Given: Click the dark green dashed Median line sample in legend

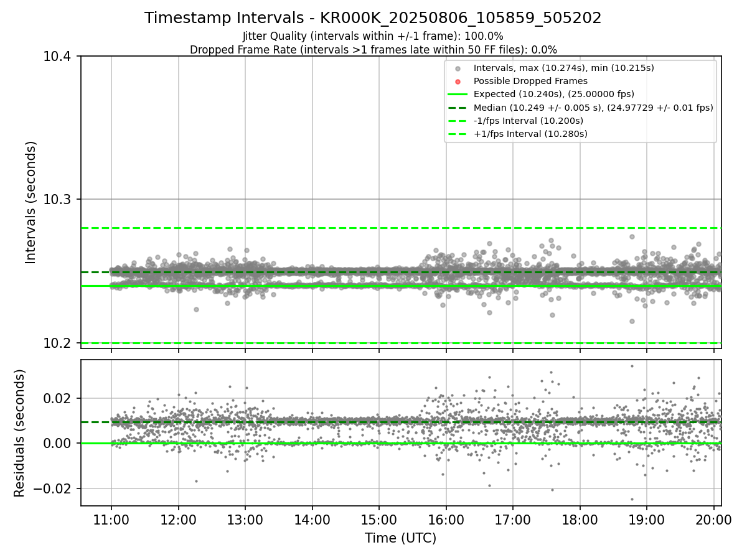Looking at the screenshot, I should pos(458,108).
